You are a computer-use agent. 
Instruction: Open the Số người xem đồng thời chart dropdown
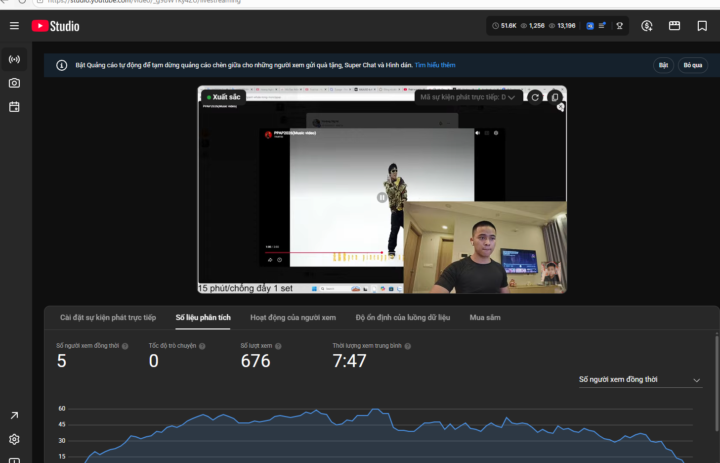coord(640,380)
